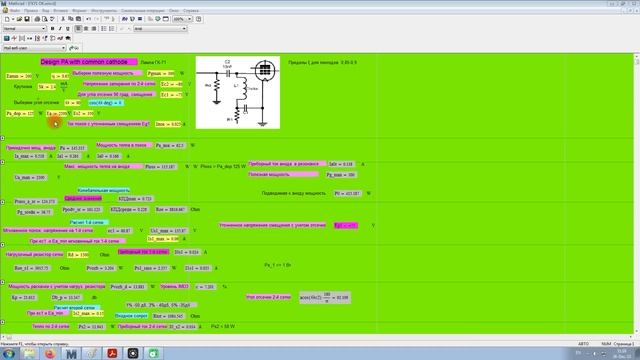Save the worksheet with the floppy icon
This screenshot has width=640, height=360.
27,19
